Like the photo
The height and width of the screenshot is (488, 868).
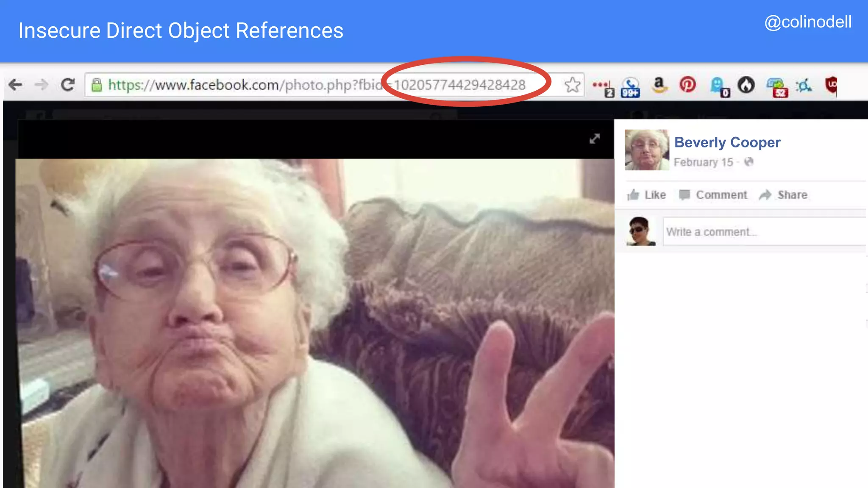(646, 195)
